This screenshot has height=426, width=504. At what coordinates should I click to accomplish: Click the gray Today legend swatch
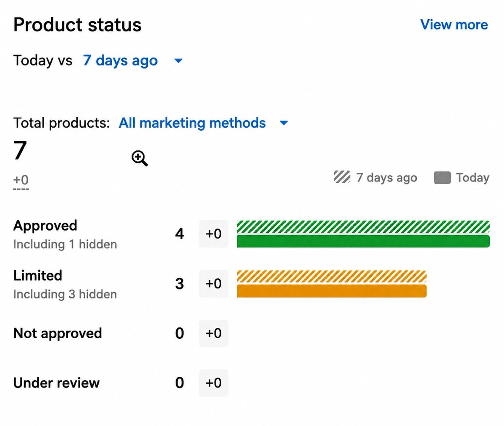[x=442, y=178]
